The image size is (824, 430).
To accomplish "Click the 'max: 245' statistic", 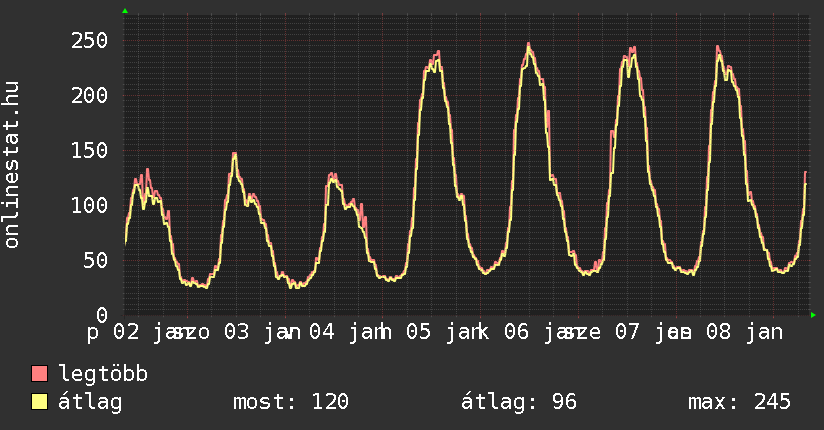I will (x=739, y=402).
